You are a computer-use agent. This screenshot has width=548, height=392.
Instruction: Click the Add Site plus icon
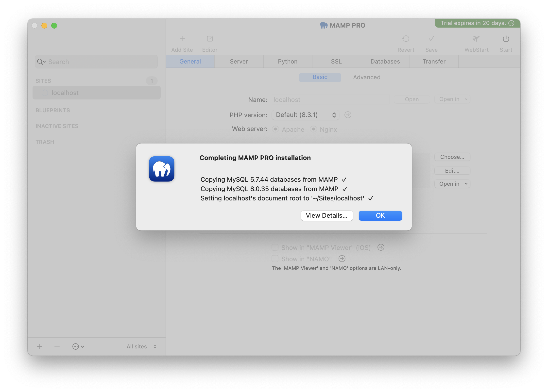click(x=182, y=39)
